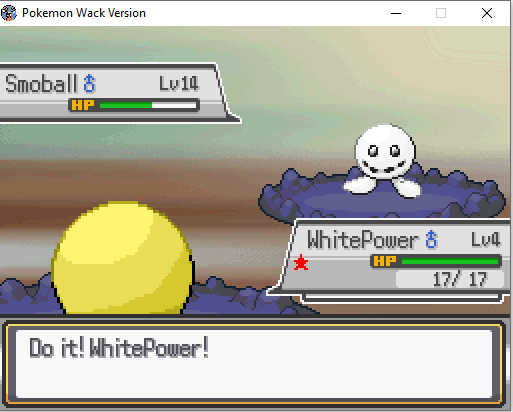Click the greyed-out maximize window button
The image size is (513, 412).
[x=441, y=13]
